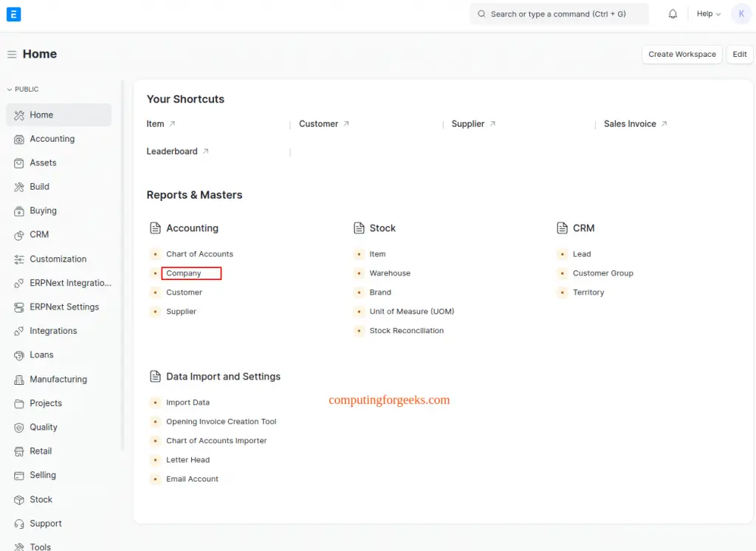Viewport: 756px width, 551px height.
Task: Click the Edit button
Action: pos(740,55)
